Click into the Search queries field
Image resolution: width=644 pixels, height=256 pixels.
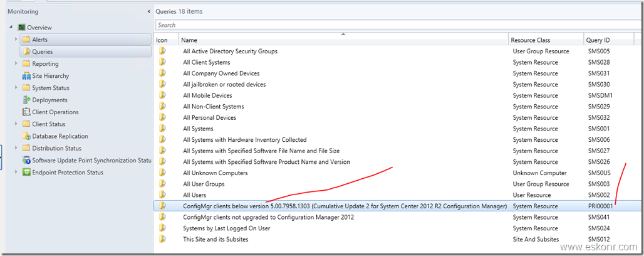coord(398,25)
